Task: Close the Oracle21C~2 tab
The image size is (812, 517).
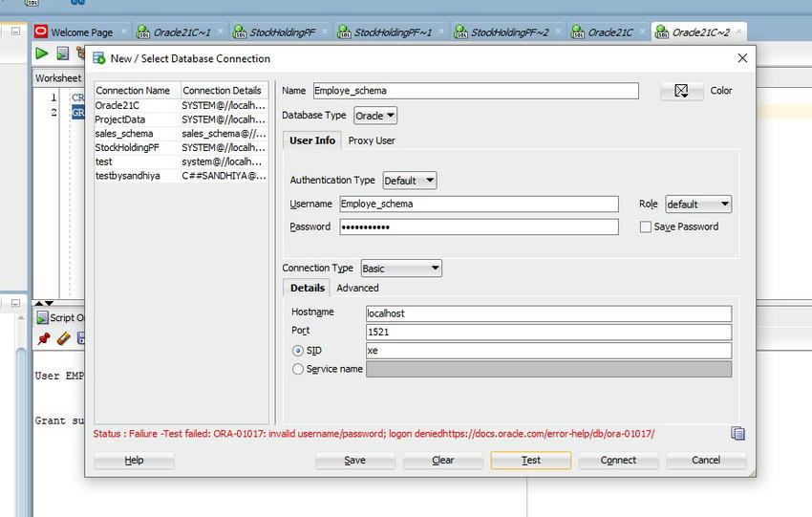Action: click(739, 32)
